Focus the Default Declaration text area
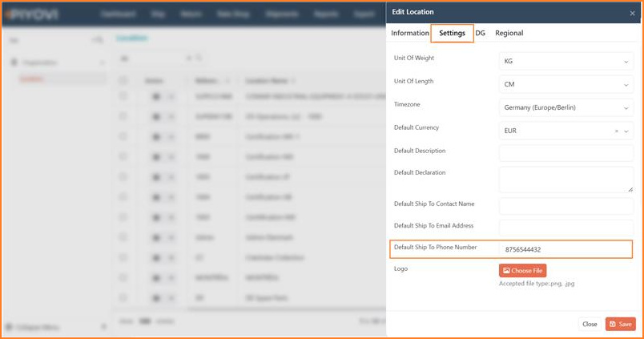The width and height of the screenshot is (644, 339). click(x=566, y=180)
